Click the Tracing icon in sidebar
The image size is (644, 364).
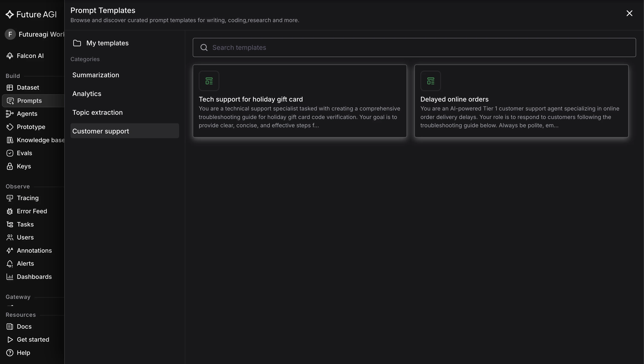(x=10, y=198)
